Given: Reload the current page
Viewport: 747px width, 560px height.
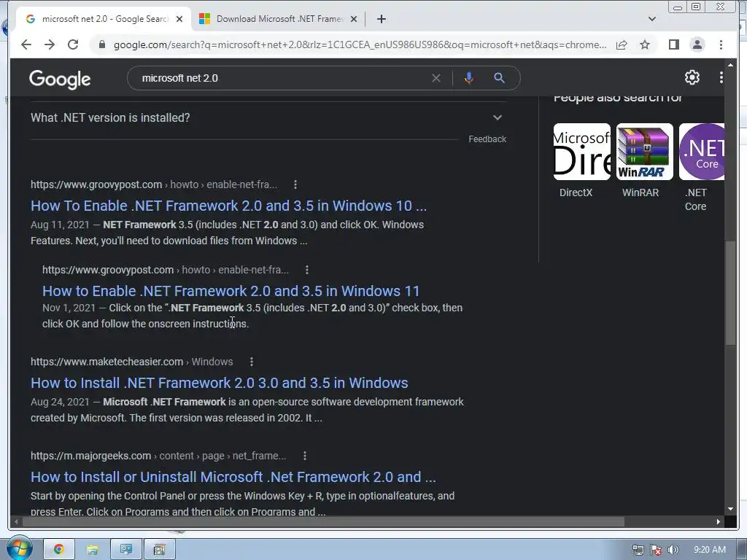Looking at the screenshot, I should [x=73, y=44].
